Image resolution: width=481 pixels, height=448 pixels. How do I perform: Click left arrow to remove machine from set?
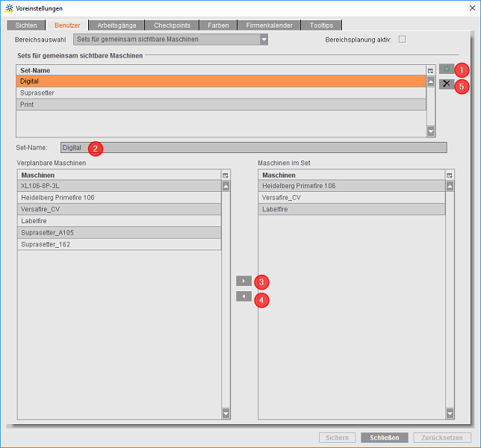244,296
